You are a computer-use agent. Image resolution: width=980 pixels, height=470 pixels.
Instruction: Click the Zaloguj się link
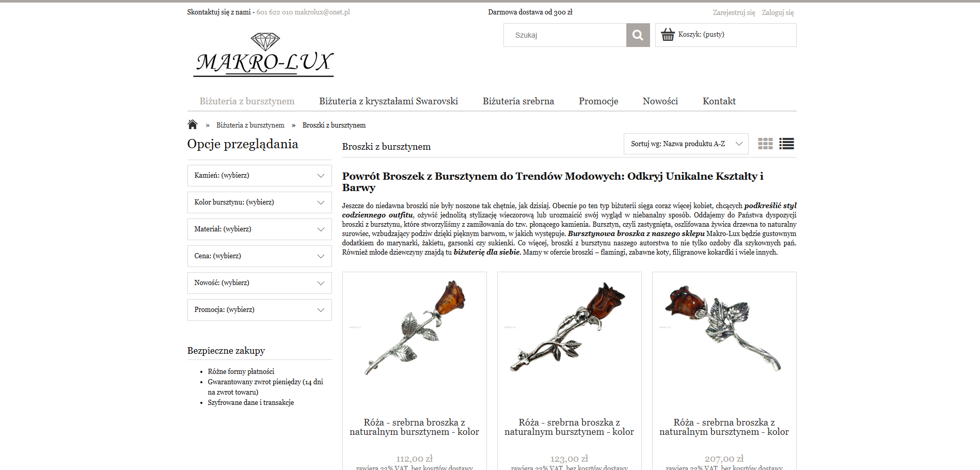tap(778, 12)
